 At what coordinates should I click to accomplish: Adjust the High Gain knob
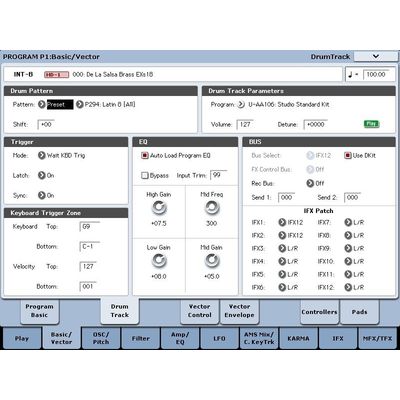pyautogui.click(x=159, y=208)
